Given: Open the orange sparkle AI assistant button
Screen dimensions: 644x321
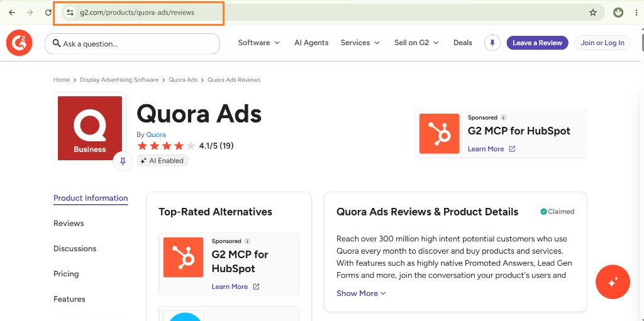Looking at the screenshot, I should click(x=613, y=282).
